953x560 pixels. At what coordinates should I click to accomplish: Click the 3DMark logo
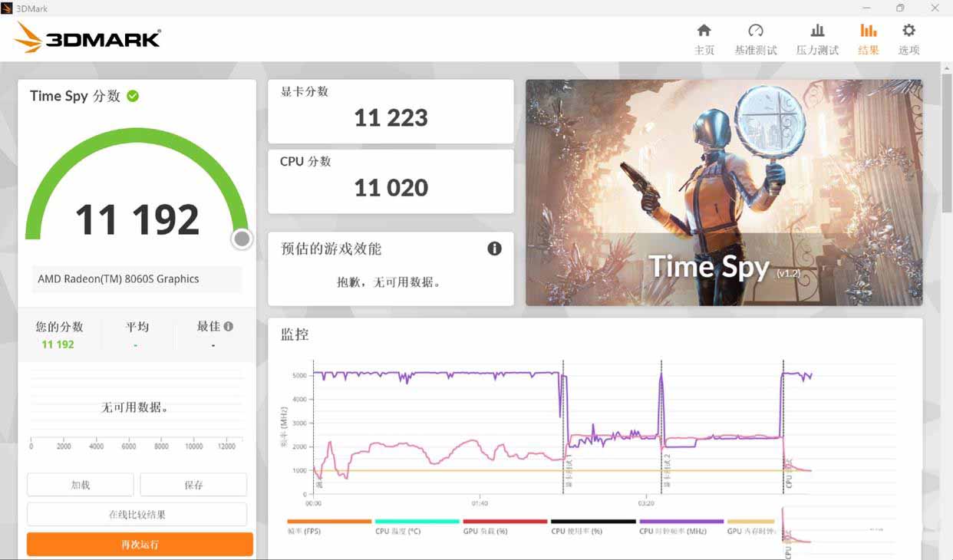click(x=87, y=38)
